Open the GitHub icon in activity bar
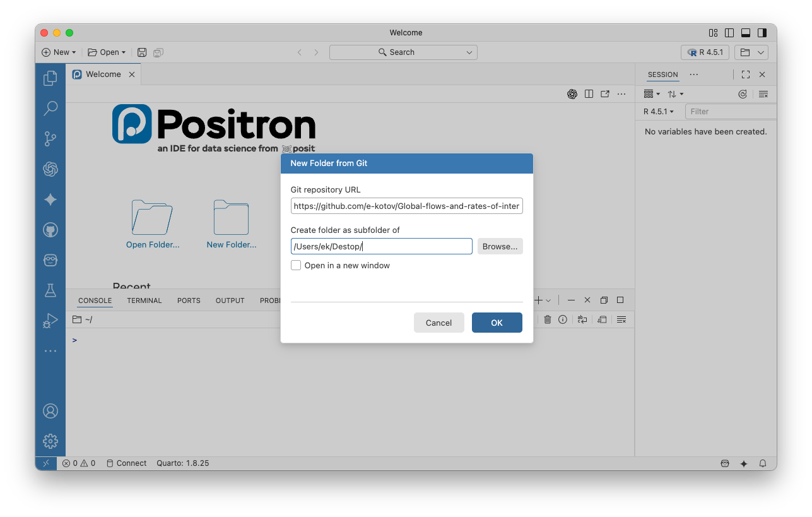Image resolution: width=812 pixels, height=517 pixels. [x=50, y=230]
